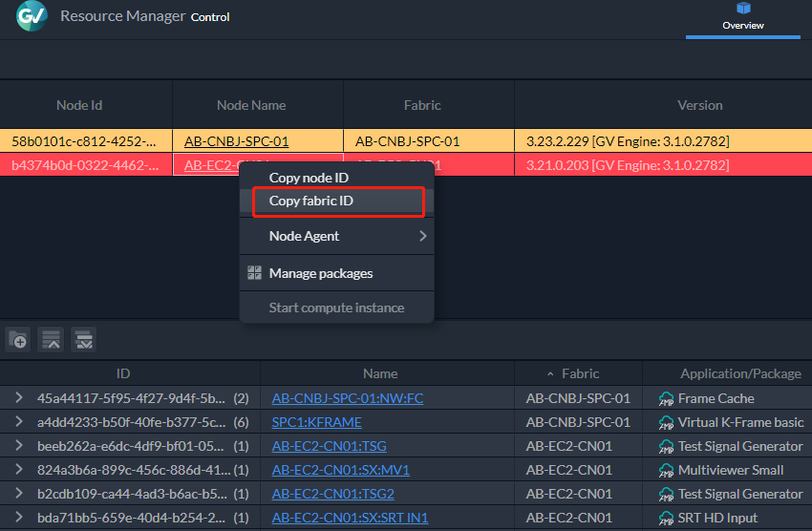The height and width of the screenshot is (531, 812).
Task: Click the Version column header
Action: (699, 105)
